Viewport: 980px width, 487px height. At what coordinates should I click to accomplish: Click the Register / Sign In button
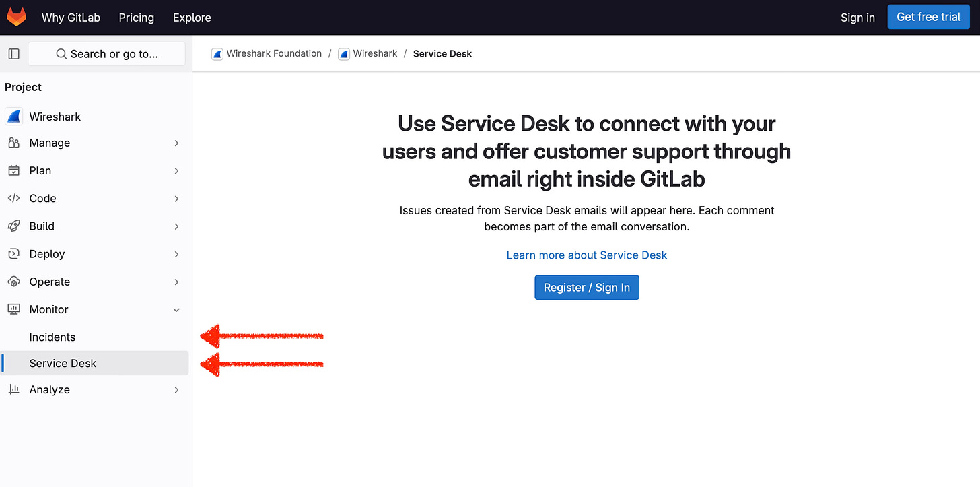587,288
